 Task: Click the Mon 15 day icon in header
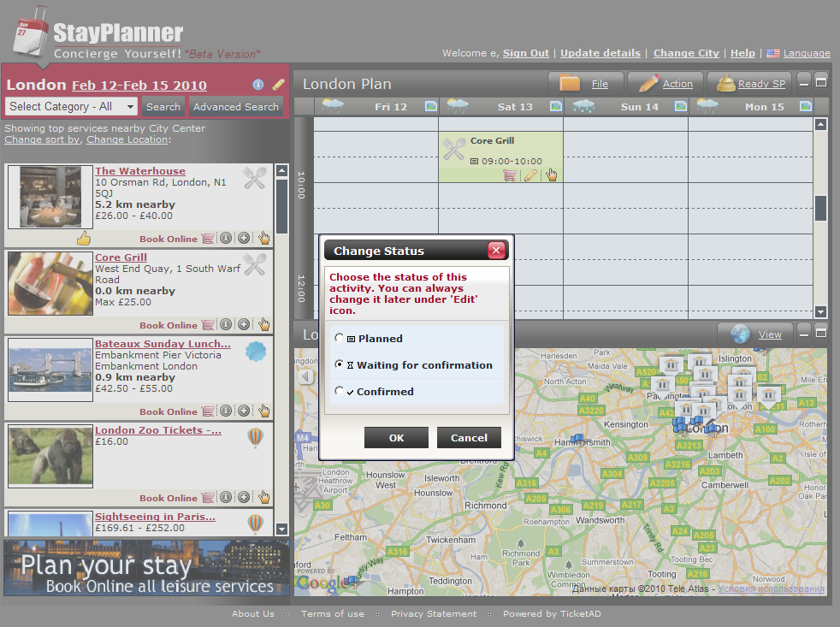coord(805,106)
